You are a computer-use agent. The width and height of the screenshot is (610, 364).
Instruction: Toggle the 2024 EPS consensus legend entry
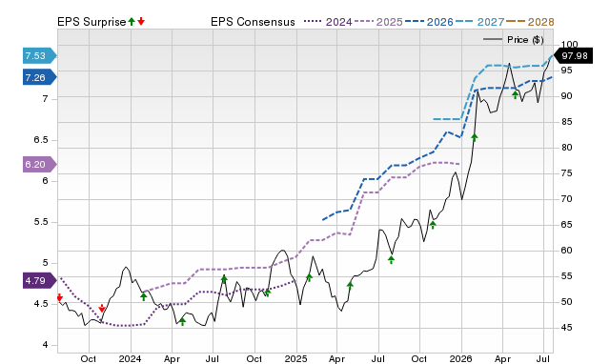(328, 22)
